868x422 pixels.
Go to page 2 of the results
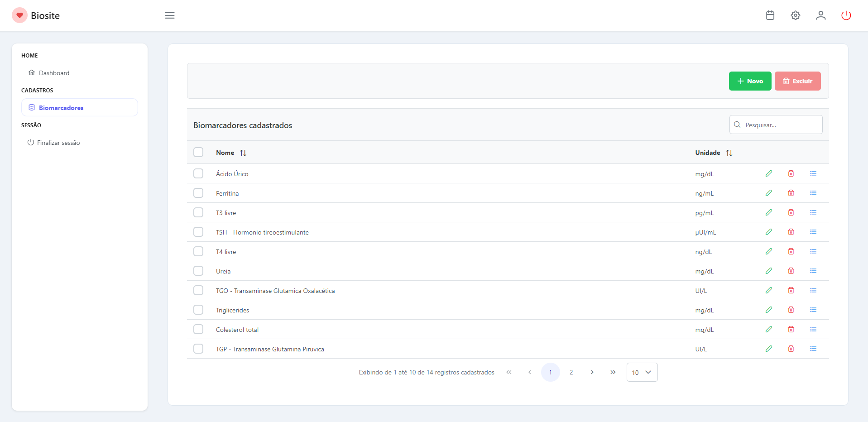(x=571, y=372)
